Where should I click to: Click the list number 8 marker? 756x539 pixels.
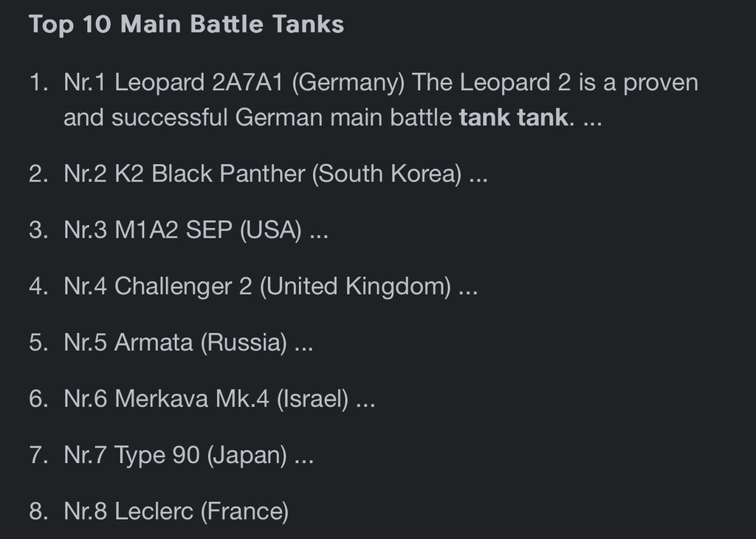pyautogui.click(x=38, y=512)
